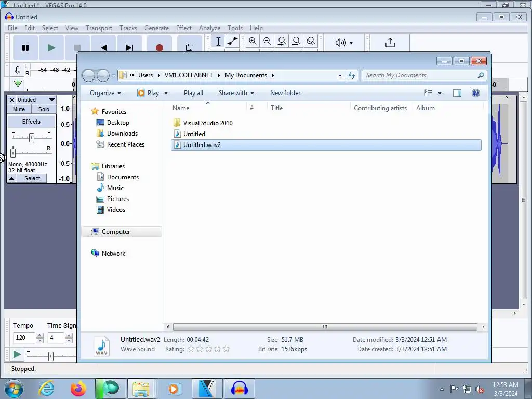Refresh the My Documents folder view

point(352,76)
